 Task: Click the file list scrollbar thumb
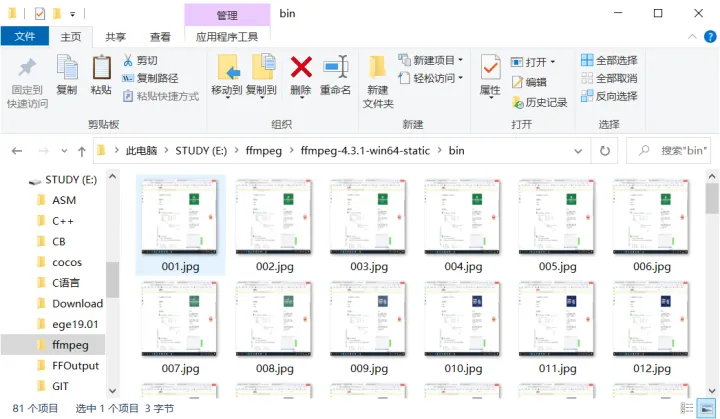(x=712, y=198)
